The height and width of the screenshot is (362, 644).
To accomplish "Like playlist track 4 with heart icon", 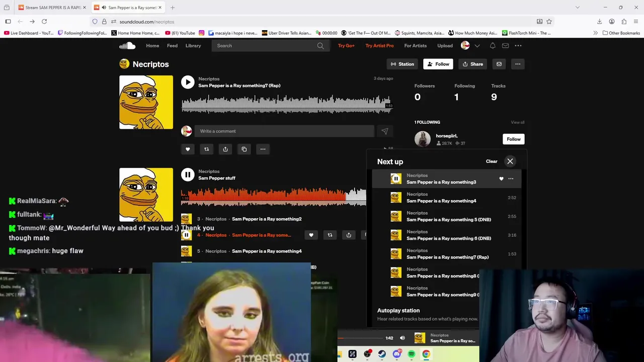I will coord(311,235).
